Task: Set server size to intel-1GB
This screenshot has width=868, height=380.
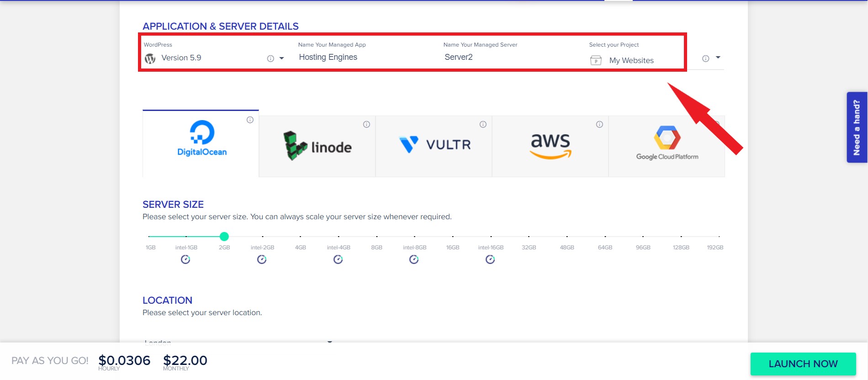Action: point(186,247)
